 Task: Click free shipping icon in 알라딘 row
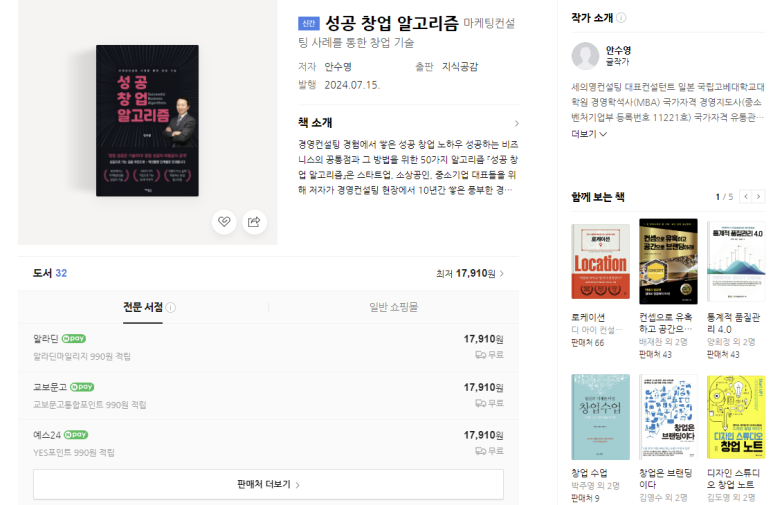[481, 355]
